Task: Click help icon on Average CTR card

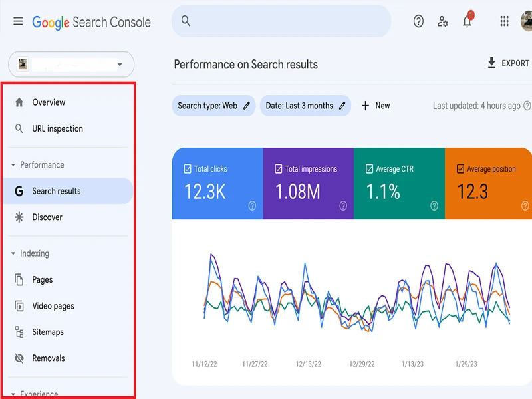Action: [434, 205]
